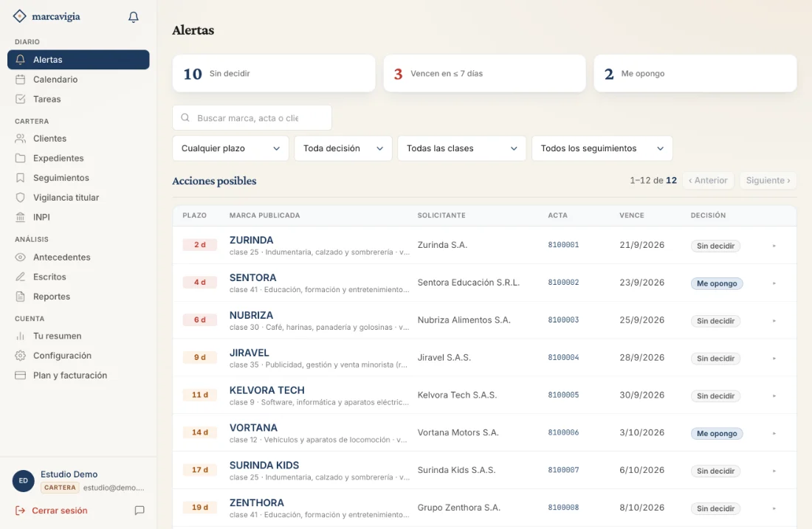Click the CARTERA plan badge
Viewport: 812px width, 529px height.
click(60, 488)
